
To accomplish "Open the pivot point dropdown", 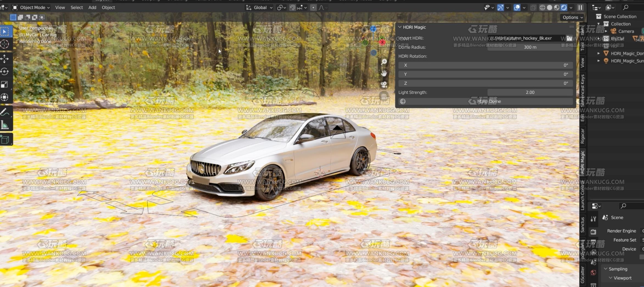I will click(x=282, y=8).
